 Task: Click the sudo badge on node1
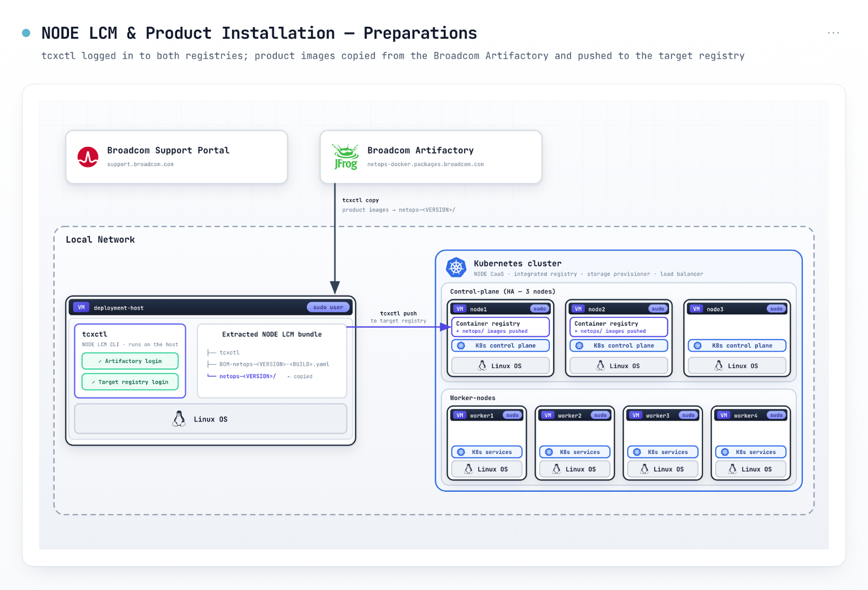(x=539, y=309)
